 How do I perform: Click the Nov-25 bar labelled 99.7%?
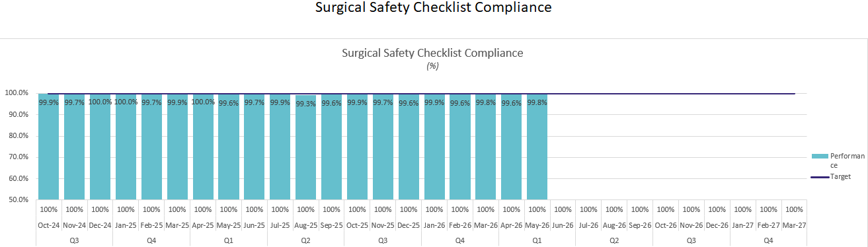click(x=383, y=147)
